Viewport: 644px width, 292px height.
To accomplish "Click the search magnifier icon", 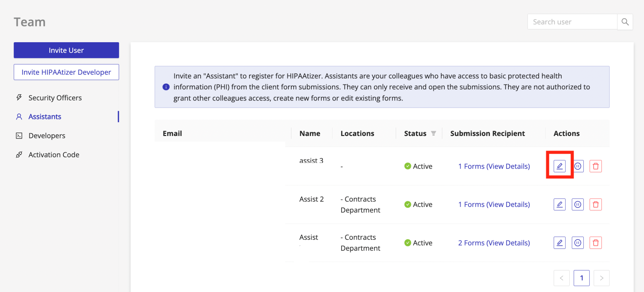I will (625, 22).
